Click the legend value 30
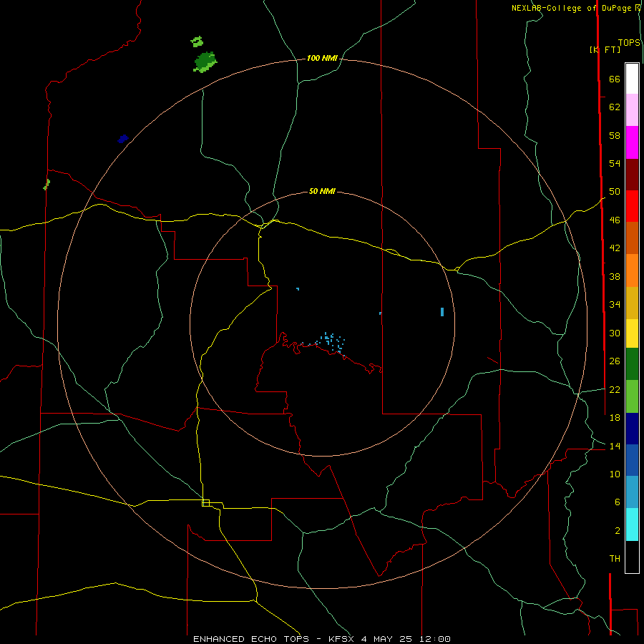Screen dimensions: 644x644 (x=615, y=333)
